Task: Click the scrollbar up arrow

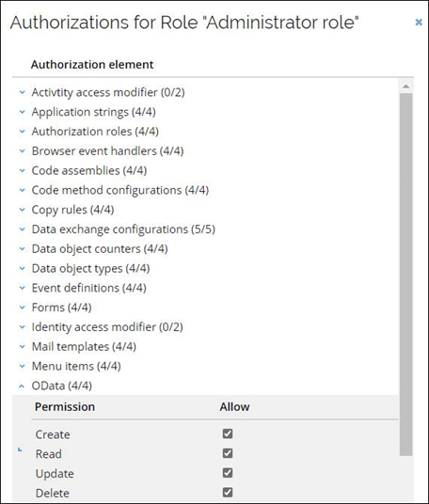Action: [x=405, y=87]
